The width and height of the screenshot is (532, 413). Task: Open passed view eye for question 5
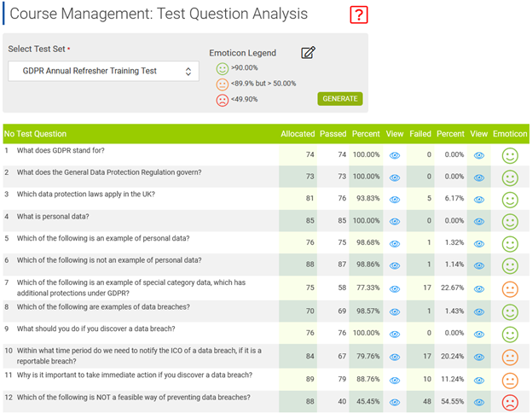point(395,244)
